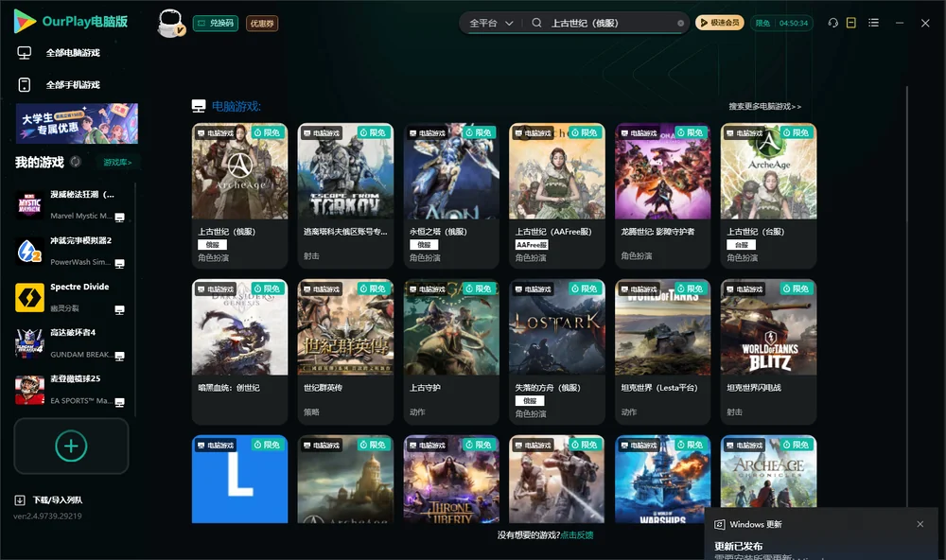Click the 台服 tag under 上古世纪
The height and width of the screenshot is (560, 946).
pos(742,244)
